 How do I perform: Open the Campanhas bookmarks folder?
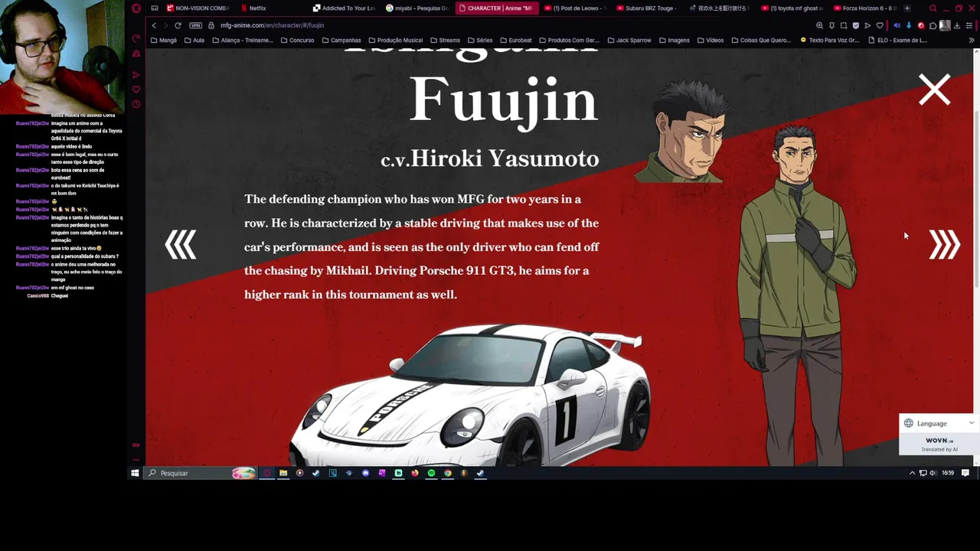tap(341, 40)
